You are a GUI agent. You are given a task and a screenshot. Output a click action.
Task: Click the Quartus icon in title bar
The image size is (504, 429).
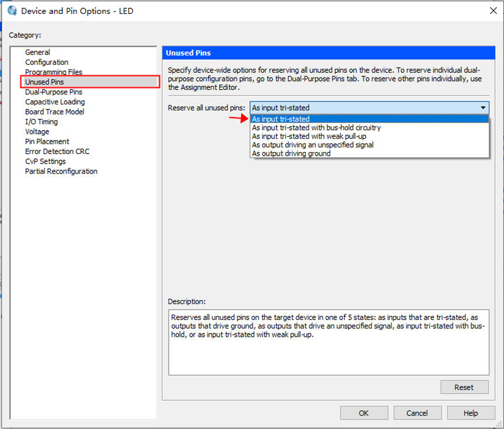point(12,10)
